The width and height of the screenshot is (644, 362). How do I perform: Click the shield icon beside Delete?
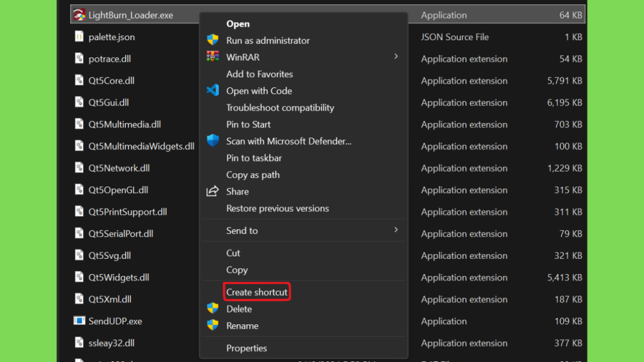click(213, 309)
